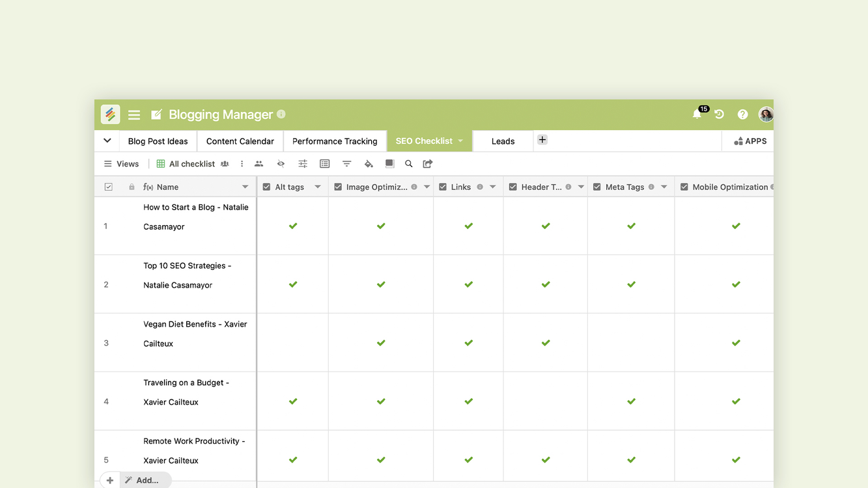Click the history clock icon
Viewport: 868px width, 488px height.
pyautogui.click(x=719, y=115)
